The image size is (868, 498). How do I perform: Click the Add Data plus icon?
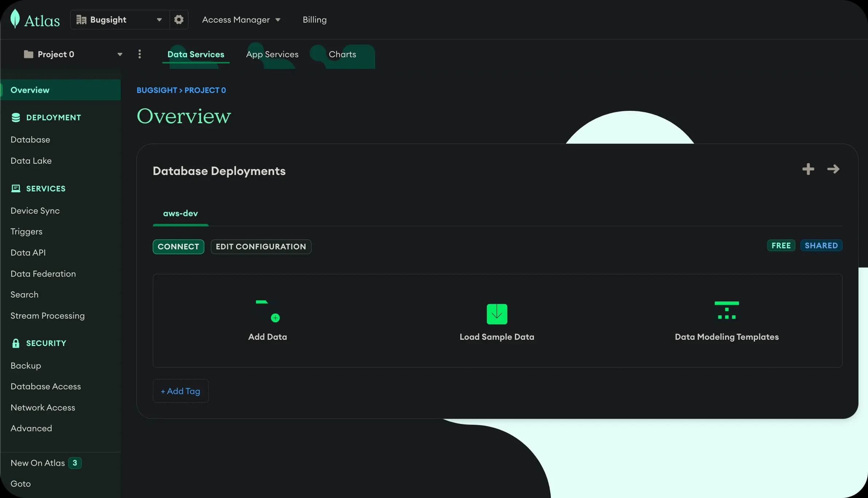(275, 318)
